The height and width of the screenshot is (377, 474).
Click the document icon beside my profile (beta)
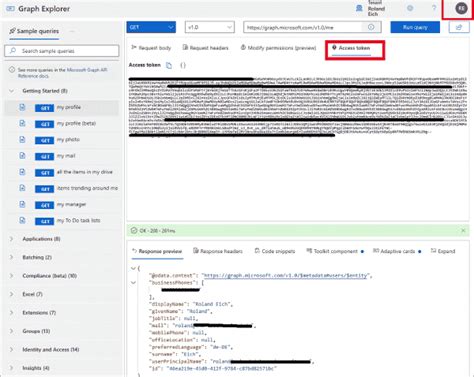coord(22,123)
